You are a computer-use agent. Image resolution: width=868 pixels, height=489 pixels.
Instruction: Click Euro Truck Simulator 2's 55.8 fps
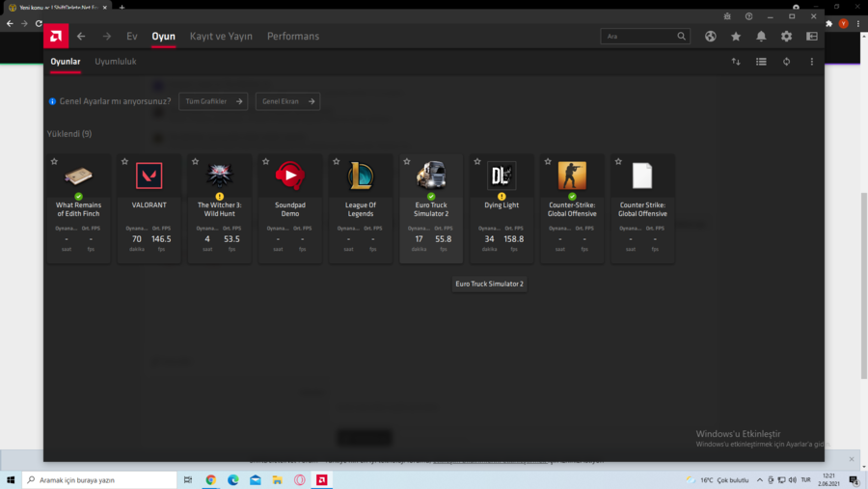pyautogui.click(x=443, y=238)
